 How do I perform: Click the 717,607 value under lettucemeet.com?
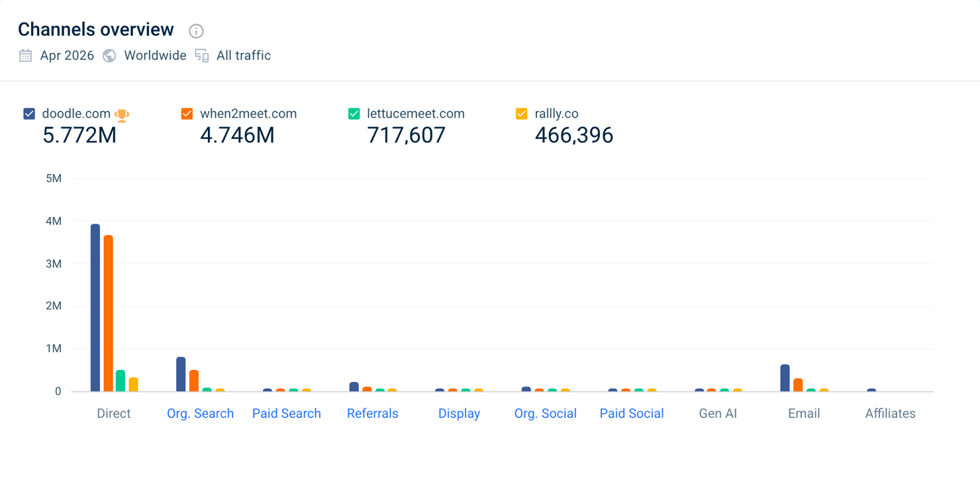[x=407, y=136]
